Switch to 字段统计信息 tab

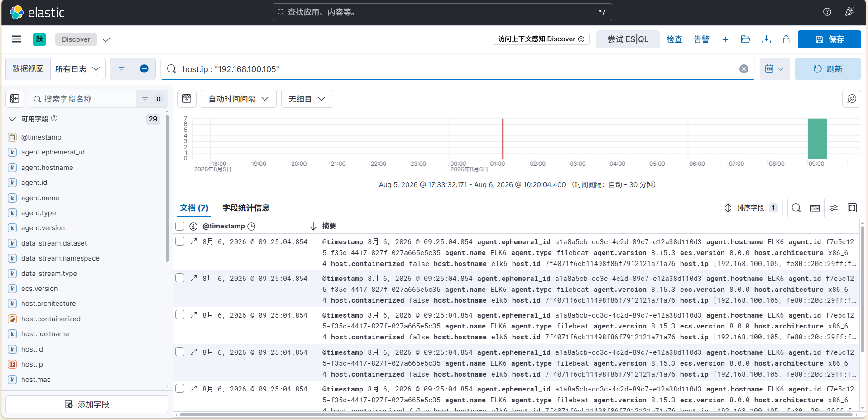pyautogui.click(x=246, y=208)
